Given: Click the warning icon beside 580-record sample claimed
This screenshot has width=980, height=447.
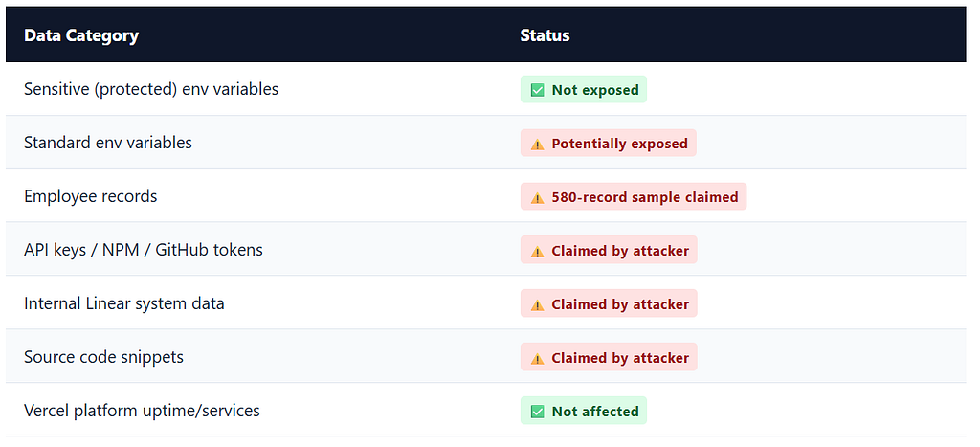Looking at the screenshot, I should click(537, 197).
